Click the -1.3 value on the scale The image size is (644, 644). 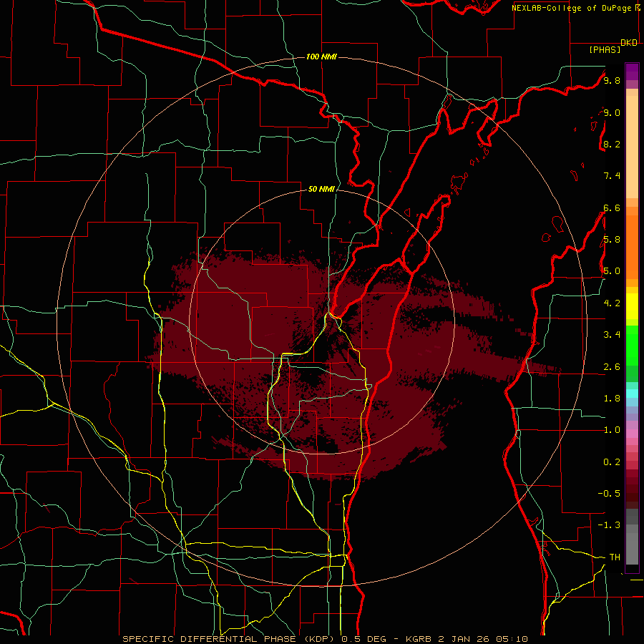click(x=609, y=525)
